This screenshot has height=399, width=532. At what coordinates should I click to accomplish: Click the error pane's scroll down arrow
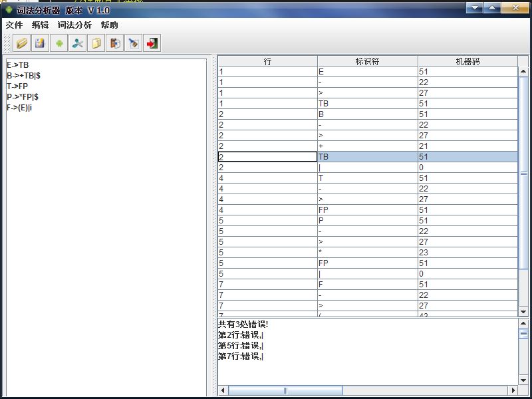pyautogui.click(x=523, y=380)
